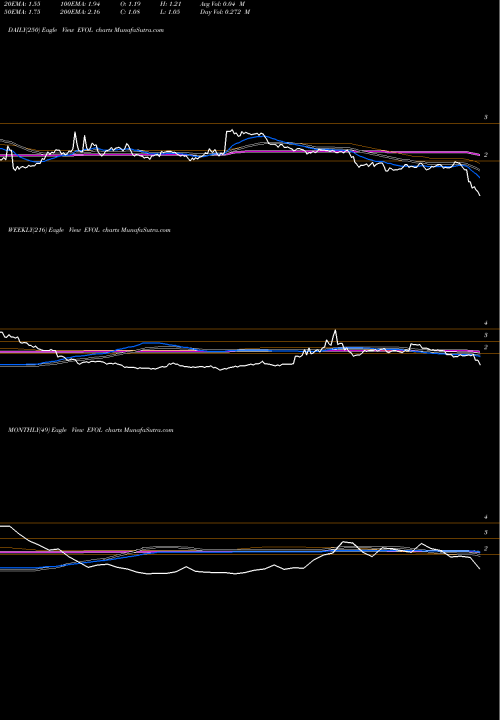The image size is (500, 720).
Task: Click price level 4 on the weekly chart axis
Action: click(485, 323)
